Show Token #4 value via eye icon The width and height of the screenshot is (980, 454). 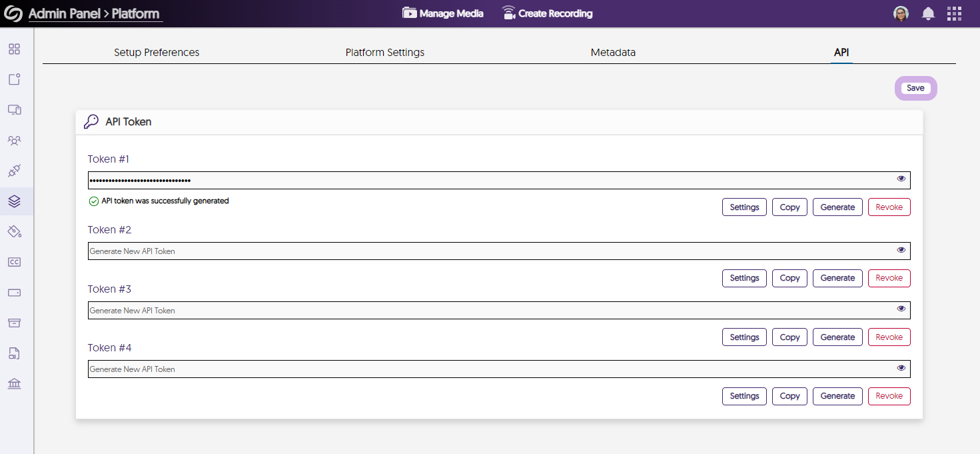[901, 368]
